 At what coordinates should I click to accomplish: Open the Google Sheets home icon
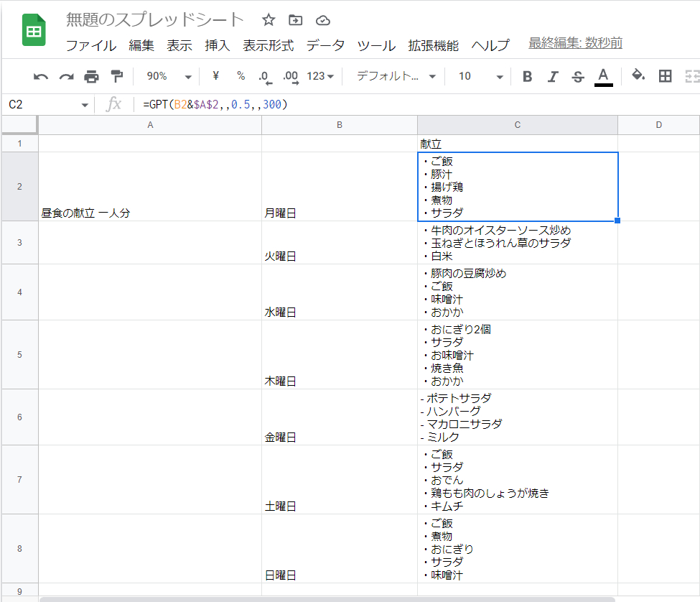[34, 30]
